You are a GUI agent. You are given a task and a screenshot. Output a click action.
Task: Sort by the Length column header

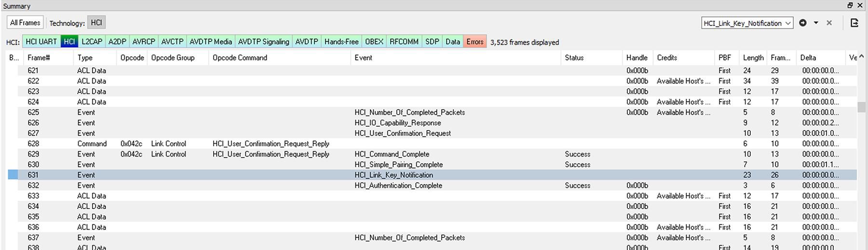click(753, 57)
